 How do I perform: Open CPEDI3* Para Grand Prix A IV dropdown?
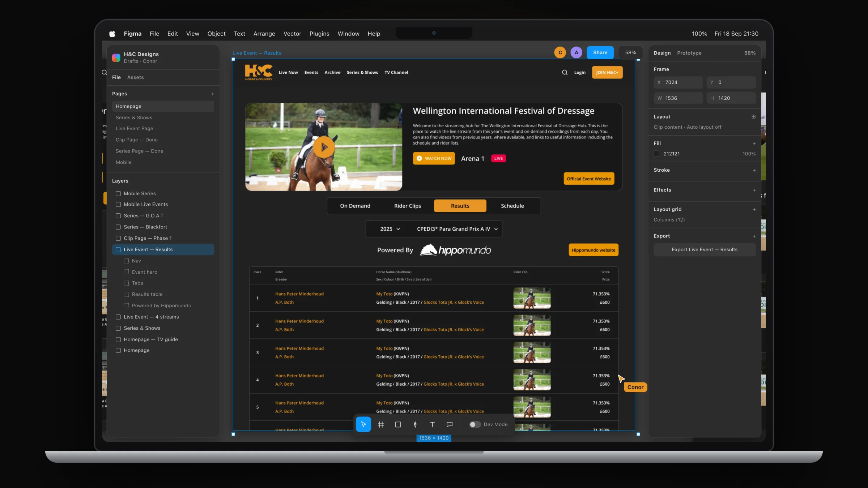pyautogui.click(x=457, y=229)
